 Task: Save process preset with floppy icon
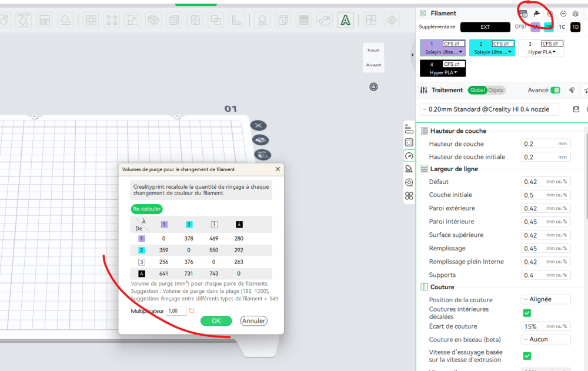(x=576, y=109)
